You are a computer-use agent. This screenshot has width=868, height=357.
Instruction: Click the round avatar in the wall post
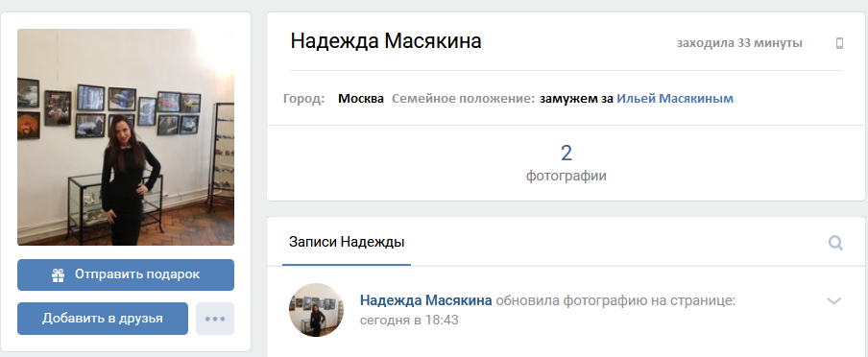[316, 310]
